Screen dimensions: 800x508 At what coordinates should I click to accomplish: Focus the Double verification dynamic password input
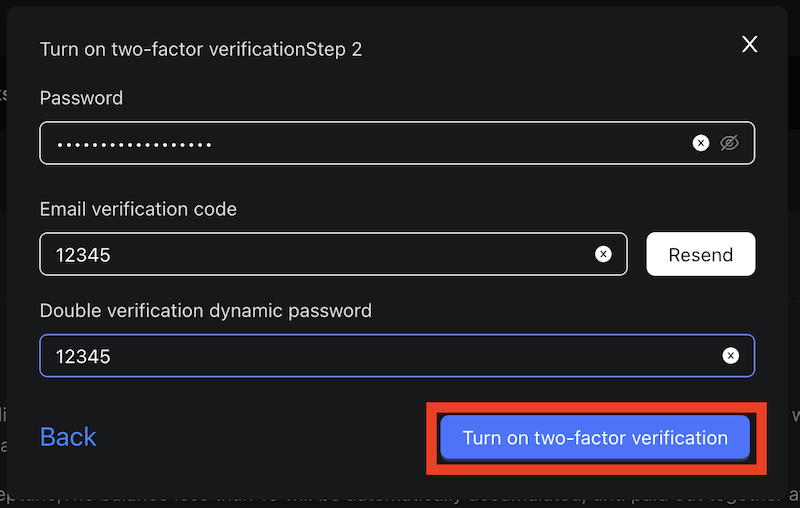tap(400, 355)
